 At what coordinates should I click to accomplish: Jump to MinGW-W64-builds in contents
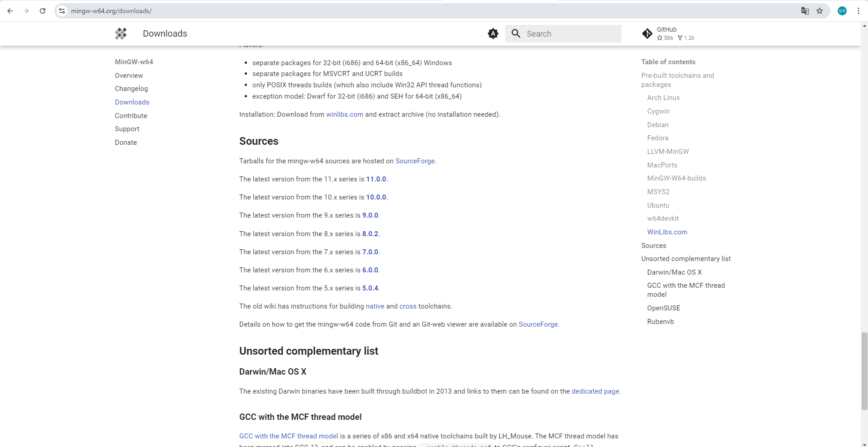click(677, 178)
